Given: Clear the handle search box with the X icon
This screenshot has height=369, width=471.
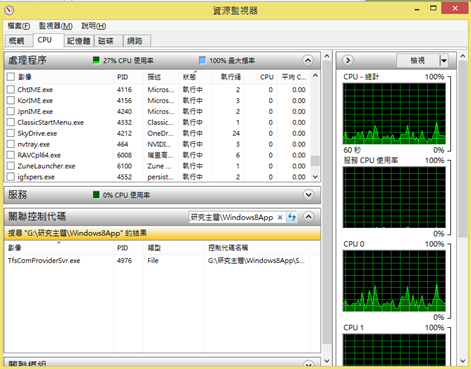Looking at the screenshot, I should (280, 217).
